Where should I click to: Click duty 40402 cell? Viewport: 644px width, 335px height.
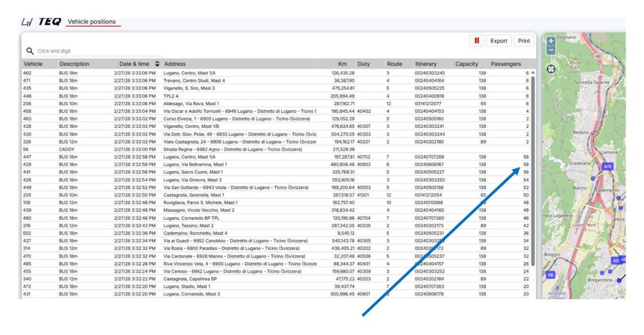tap(364, 111)
